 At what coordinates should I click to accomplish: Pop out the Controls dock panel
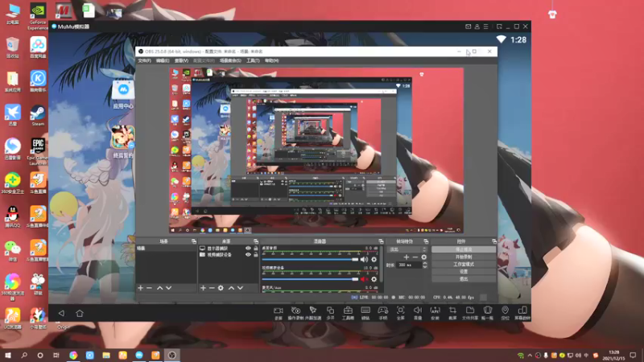pos(493,241)
